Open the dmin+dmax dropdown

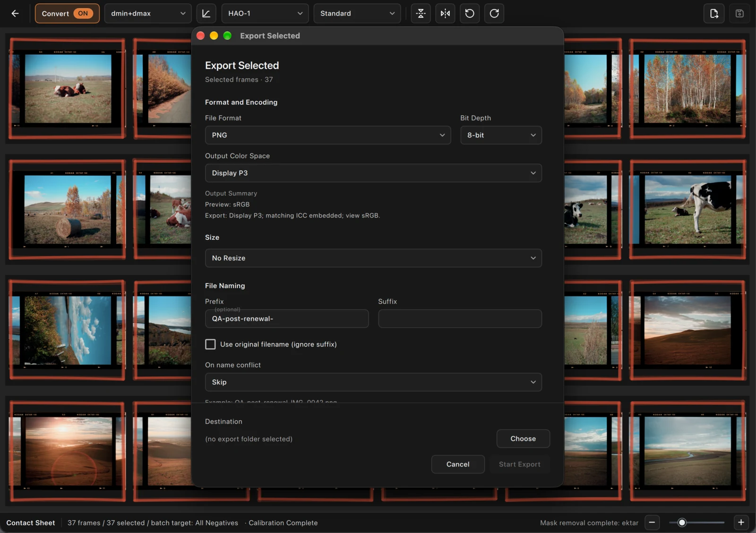148,13
